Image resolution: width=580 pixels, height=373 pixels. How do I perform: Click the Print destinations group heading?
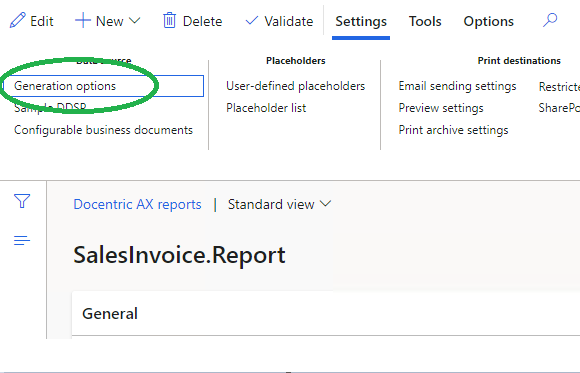point(519,61)
